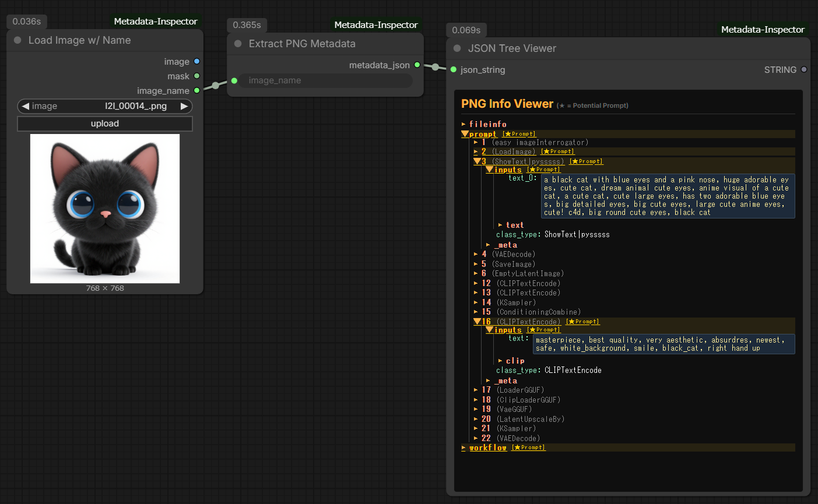Click the json_string input socket
The image size is (818, 504).
(x=454, y=69)
